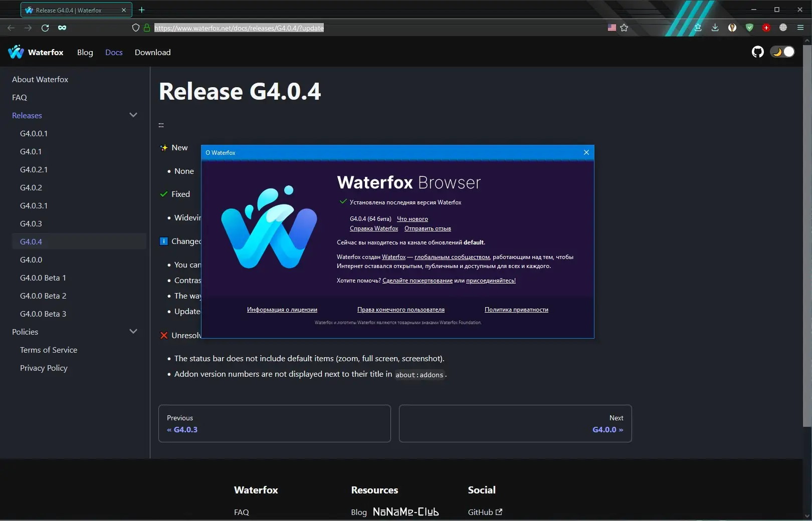Open 'Права конечного пользователя' link
This screenshot has width=812, height=521.
point(401,310)
